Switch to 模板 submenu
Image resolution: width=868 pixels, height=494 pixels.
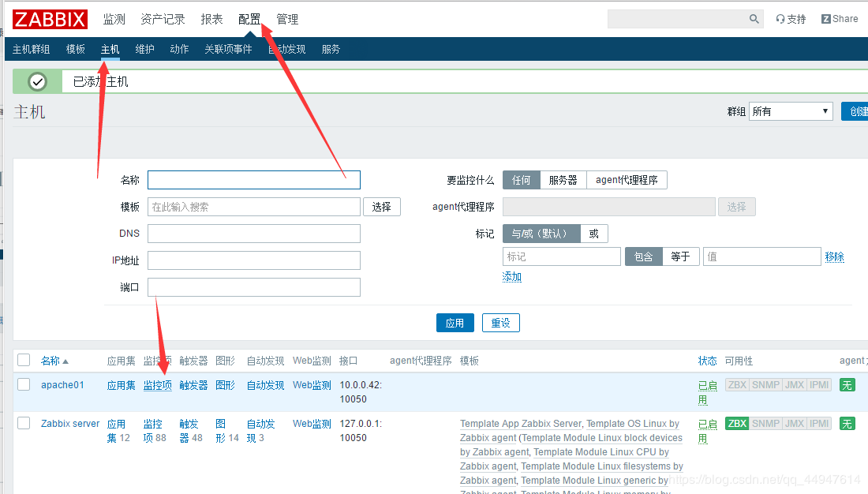click(x=75, y=49)
